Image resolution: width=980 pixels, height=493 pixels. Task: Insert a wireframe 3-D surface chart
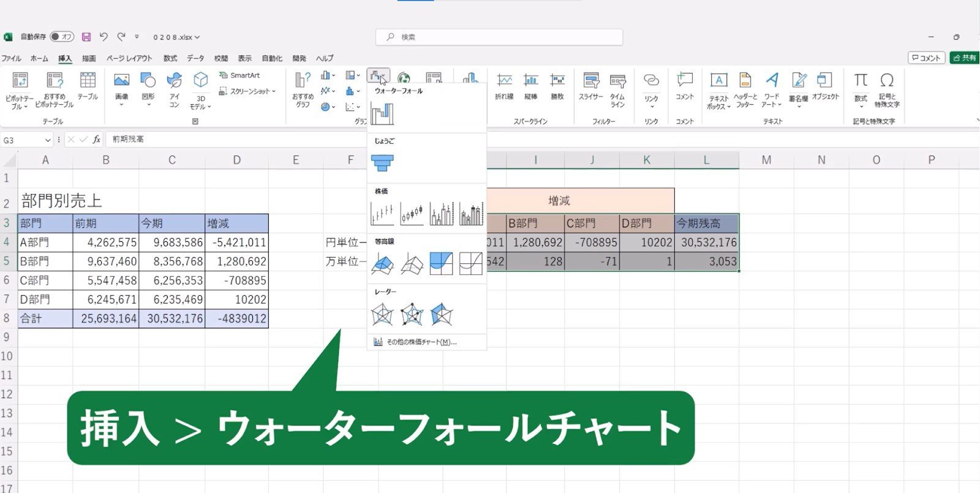412,264
